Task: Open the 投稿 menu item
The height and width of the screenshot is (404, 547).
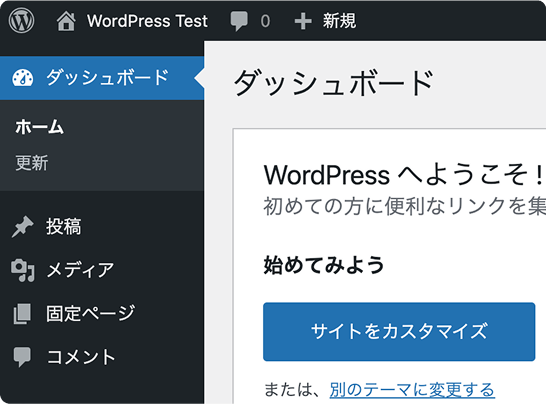Action: coord(63,226)
